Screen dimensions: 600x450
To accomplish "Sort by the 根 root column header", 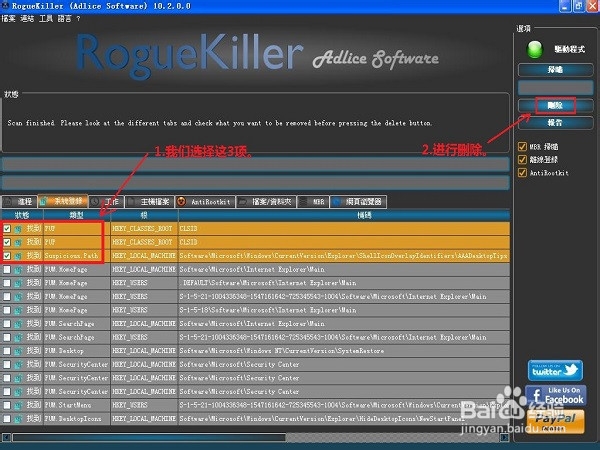I will [x=144, y=215].
